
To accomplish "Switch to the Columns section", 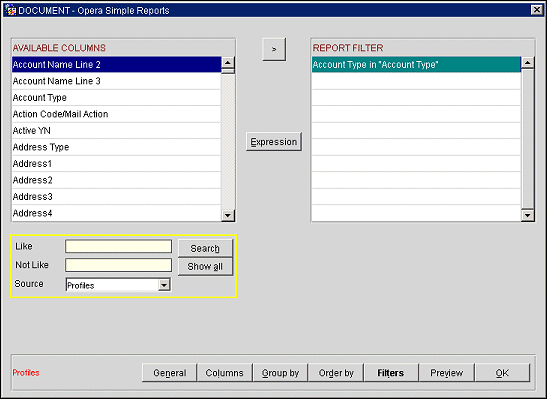I will [225, 373].
